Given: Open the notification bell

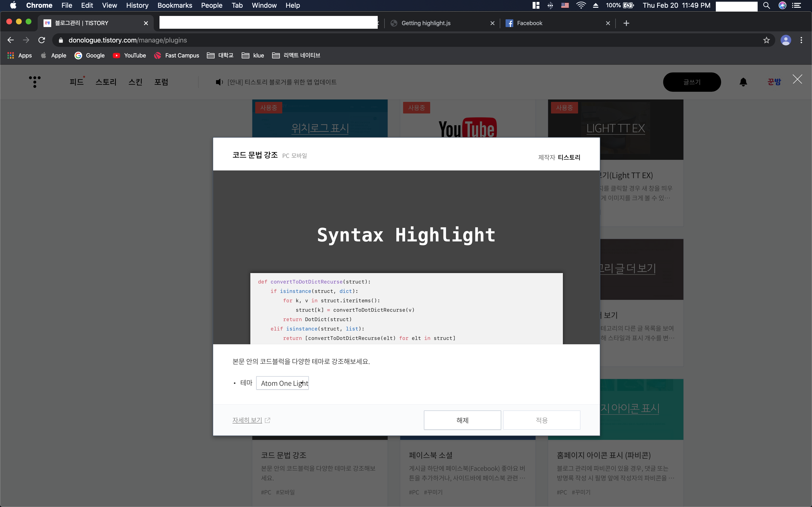Looking at the screenshot, I should pos(743,82).
